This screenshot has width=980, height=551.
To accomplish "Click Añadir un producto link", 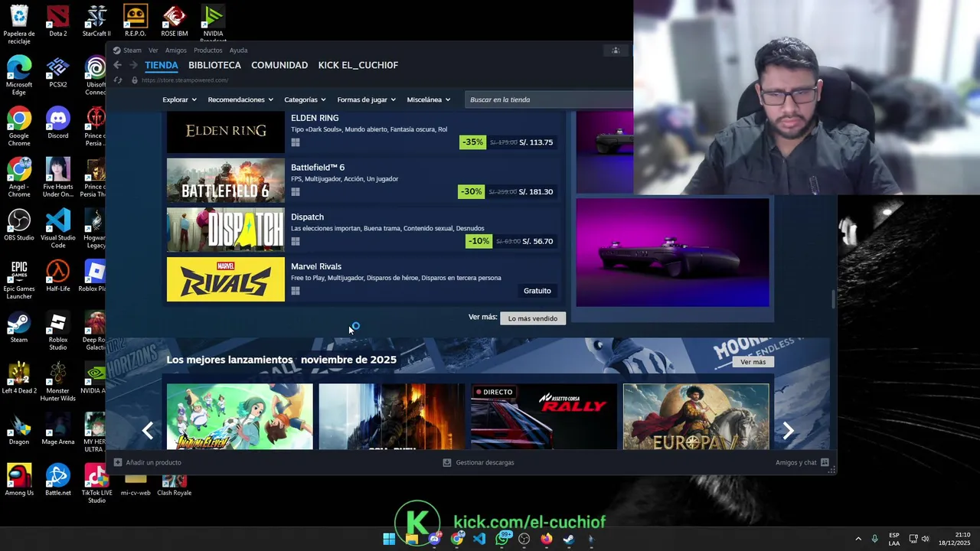I will point(148,462).
